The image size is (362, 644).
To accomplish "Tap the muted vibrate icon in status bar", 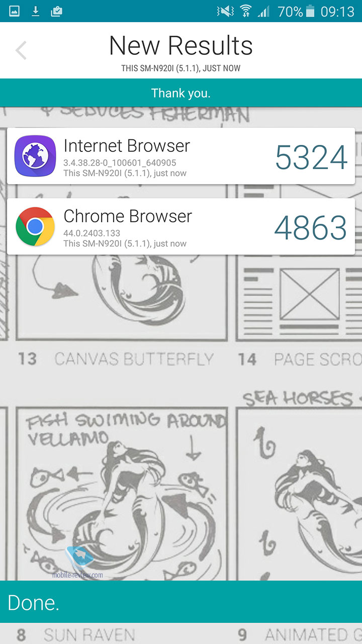I will coord(225,11).
